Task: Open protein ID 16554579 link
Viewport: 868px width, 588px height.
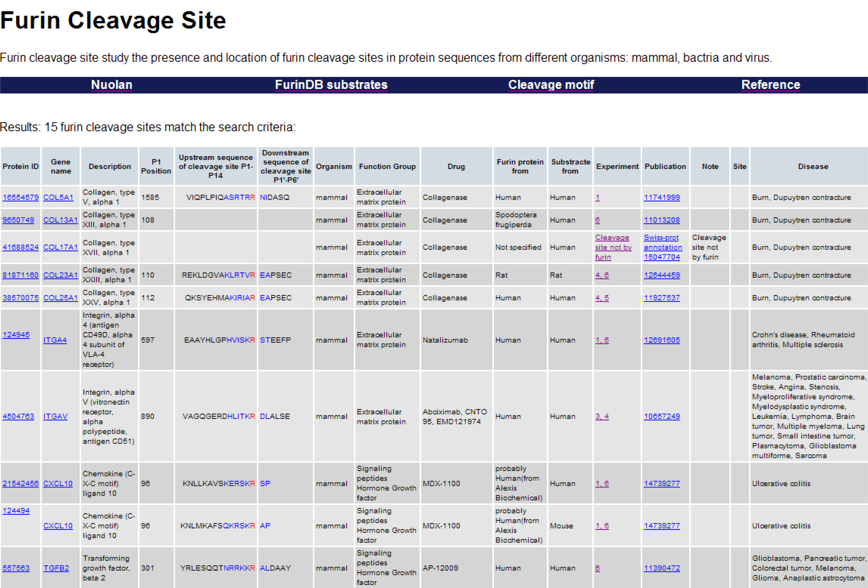Action: point(20,197)
